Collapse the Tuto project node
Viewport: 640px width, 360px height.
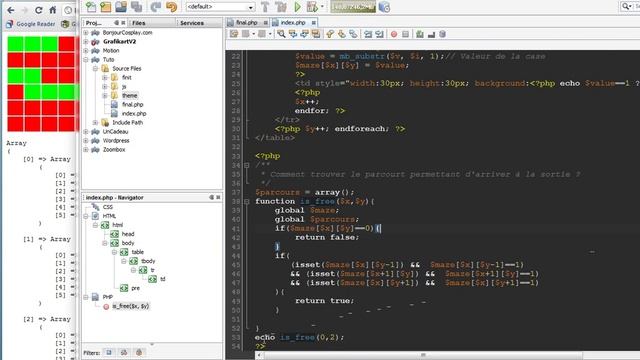point(86,60)
